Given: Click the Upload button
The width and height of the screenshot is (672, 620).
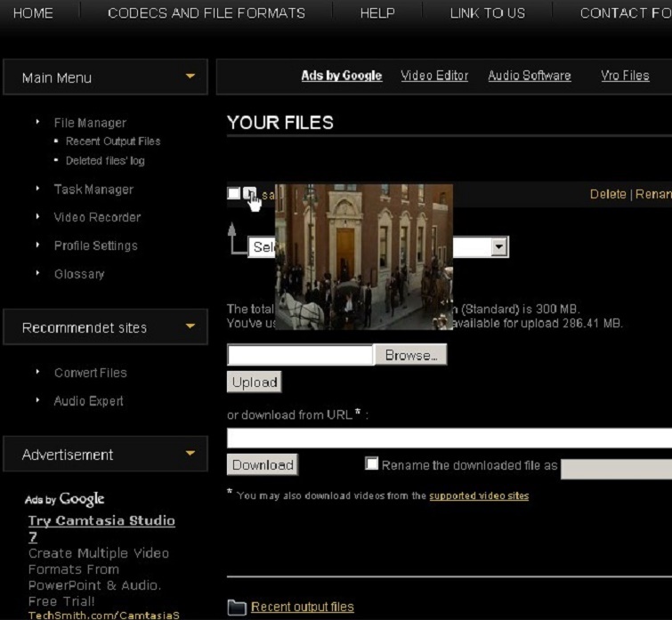Looking at the screenshot, I should (x=255, y=382).
